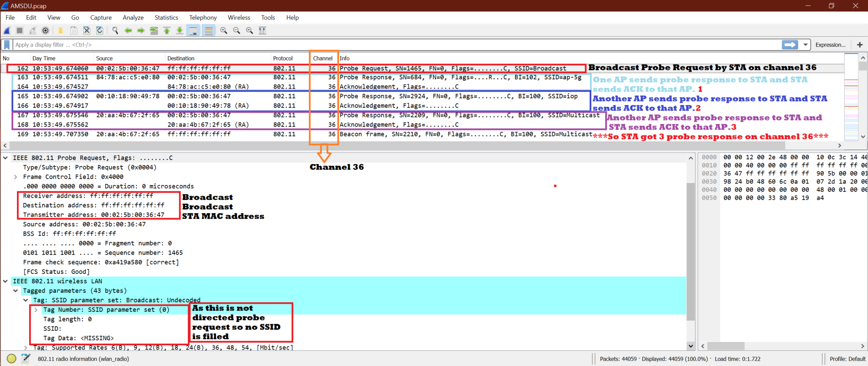
Task: Zoom in the main window text
Action: tap(224, 30)
